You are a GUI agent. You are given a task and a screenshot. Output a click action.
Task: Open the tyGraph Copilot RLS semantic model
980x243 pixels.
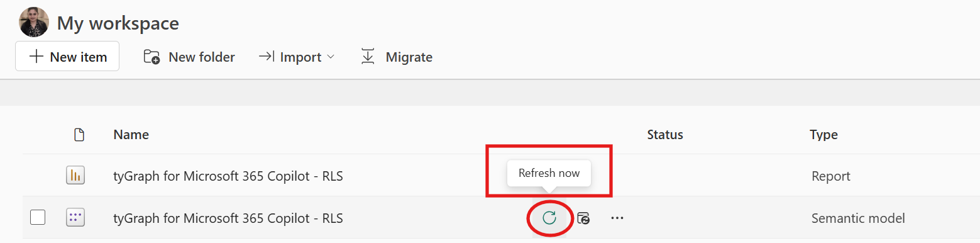[x=228, y=218]
